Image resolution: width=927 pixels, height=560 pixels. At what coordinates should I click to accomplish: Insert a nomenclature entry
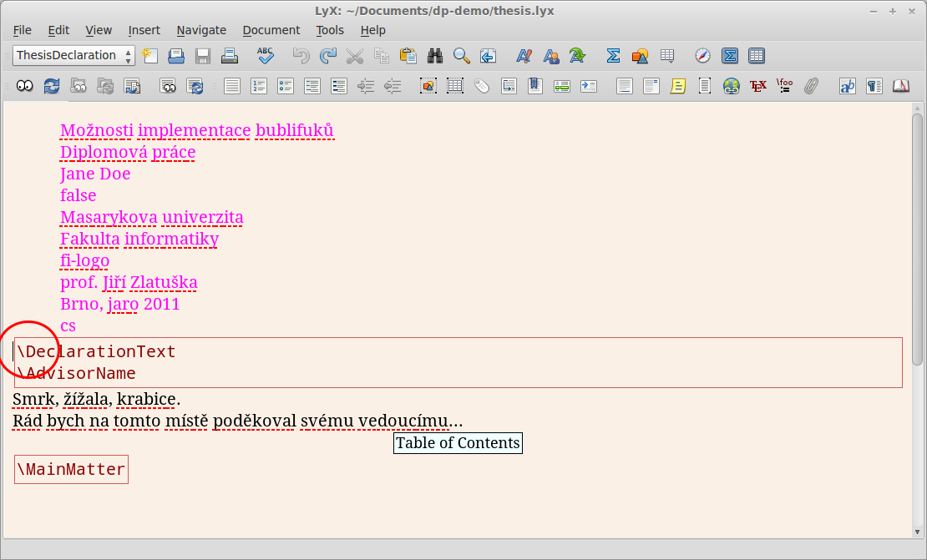589,86
